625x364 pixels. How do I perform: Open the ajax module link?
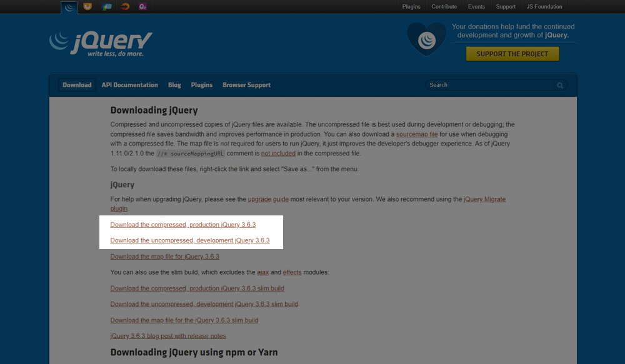pyautogui.click(x=262, y=272)
